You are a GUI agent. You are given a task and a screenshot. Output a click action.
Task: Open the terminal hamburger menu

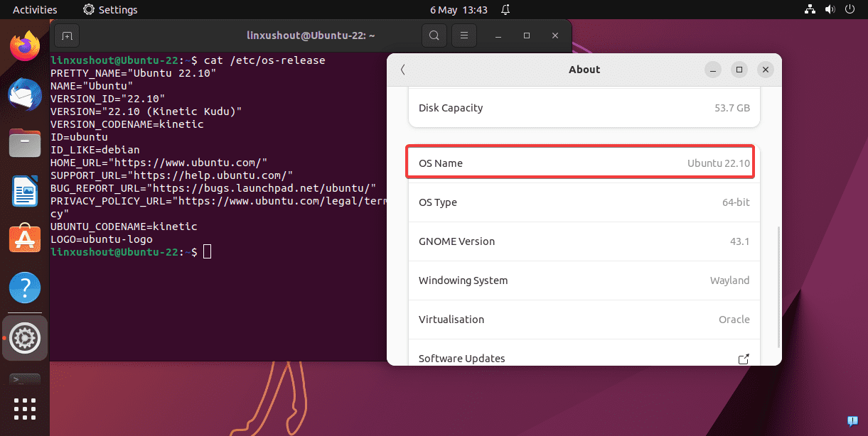[464, 35]
